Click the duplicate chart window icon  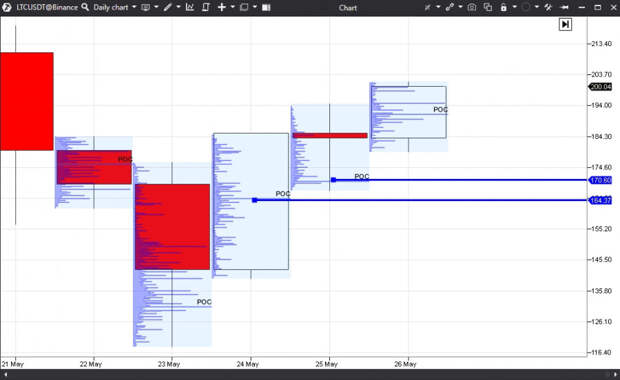coord(488,7)
